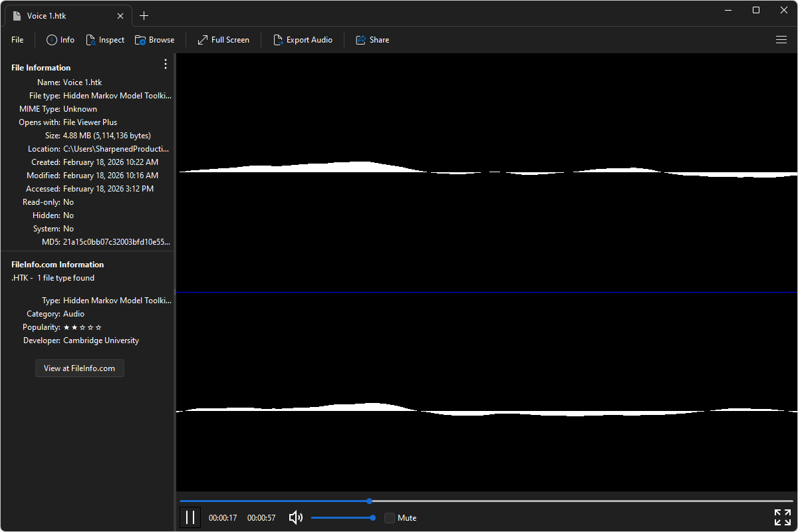Viewport: 798px width, 532px height.
Task: Expand the truncated MD5 hash field
Action: click(116, 241)
